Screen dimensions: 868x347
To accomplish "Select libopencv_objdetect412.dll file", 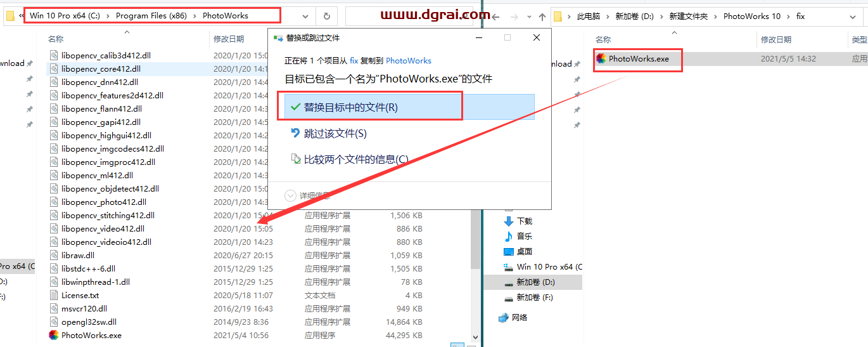I will (110, 188).
